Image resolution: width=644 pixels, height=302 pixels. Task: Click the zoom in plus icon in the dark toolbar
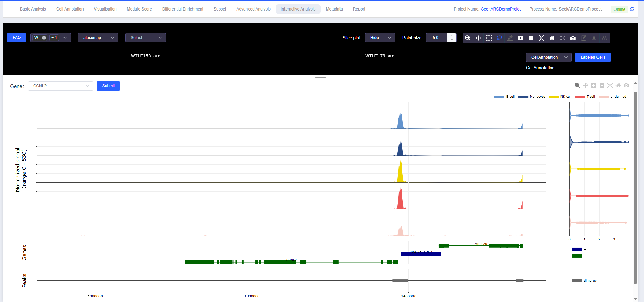[520, 38]
